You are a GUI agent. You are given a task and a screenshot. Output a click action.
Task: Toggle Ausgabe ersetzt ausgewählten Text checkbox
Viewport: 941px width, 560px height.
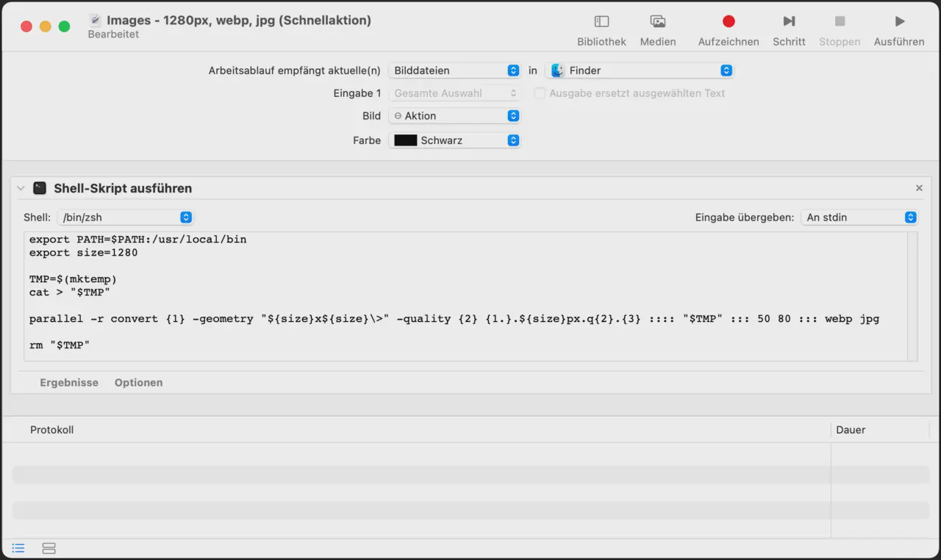[x=540, y=93]
